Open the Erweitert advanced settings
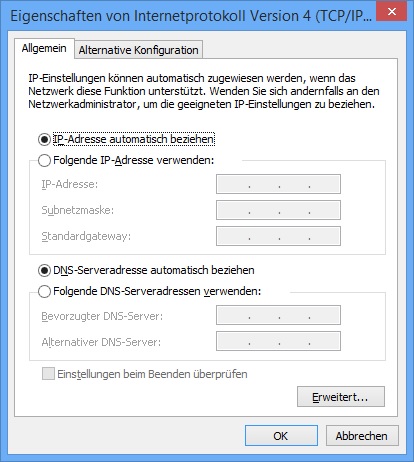Viewport: 414px width, 462px height. pyautogui.click(x=341, y=397)
